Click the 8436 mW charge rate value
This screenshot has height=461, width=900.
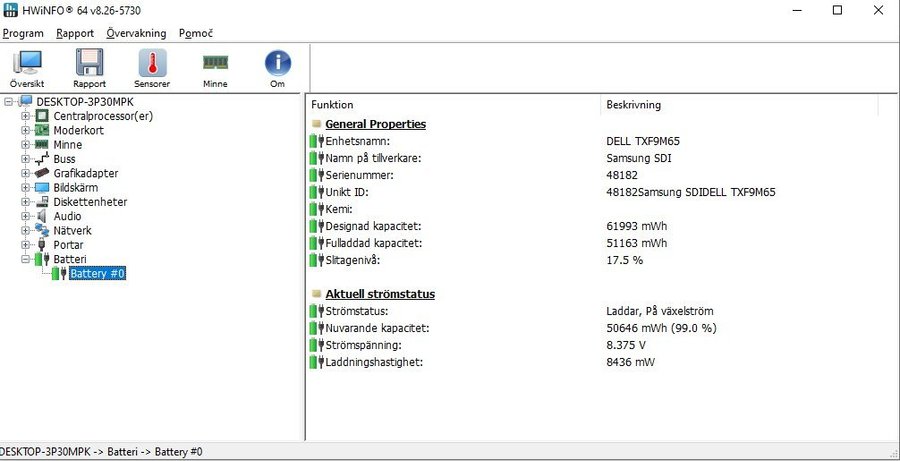click(x=630, y=362)
